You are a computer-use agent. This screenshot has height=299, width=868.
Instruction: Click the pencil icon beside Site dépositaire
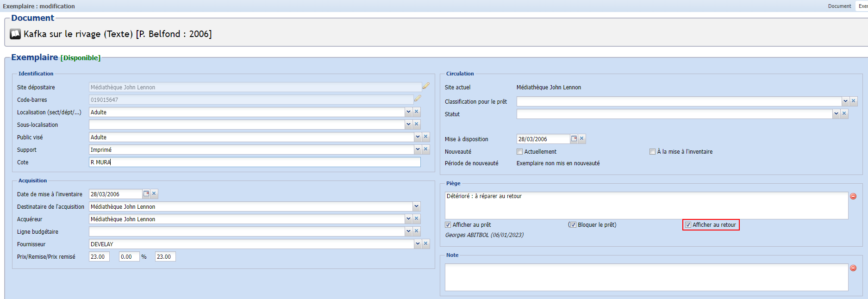pyautogui.click(x=426, y=86)
